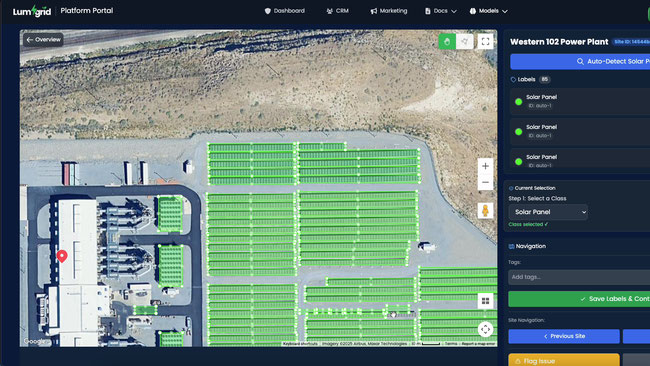Open the Solar Panel class dropdown
The width and height of the screenshot is (650, 366).
click(548, 212)
